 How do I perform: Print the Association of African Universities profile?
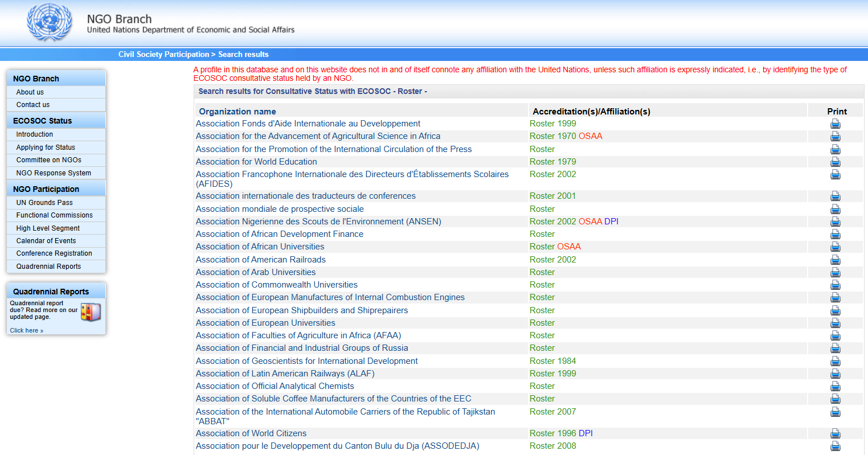click(x=835, y=247)
